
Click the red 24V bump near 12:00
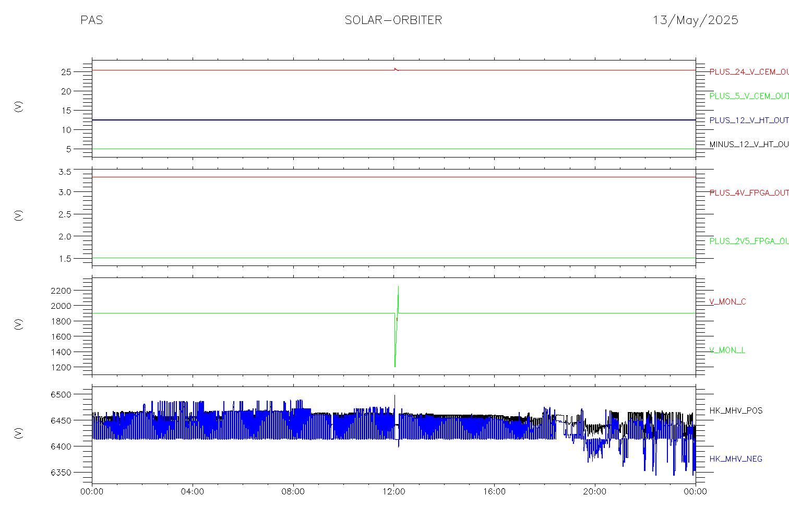(x=396, y=69)
